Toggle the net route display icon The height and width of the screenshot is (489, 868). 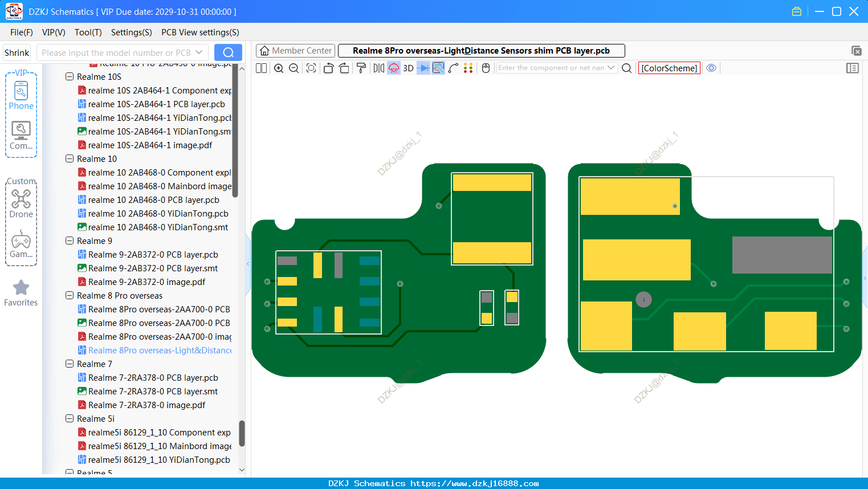click(438, 68)
